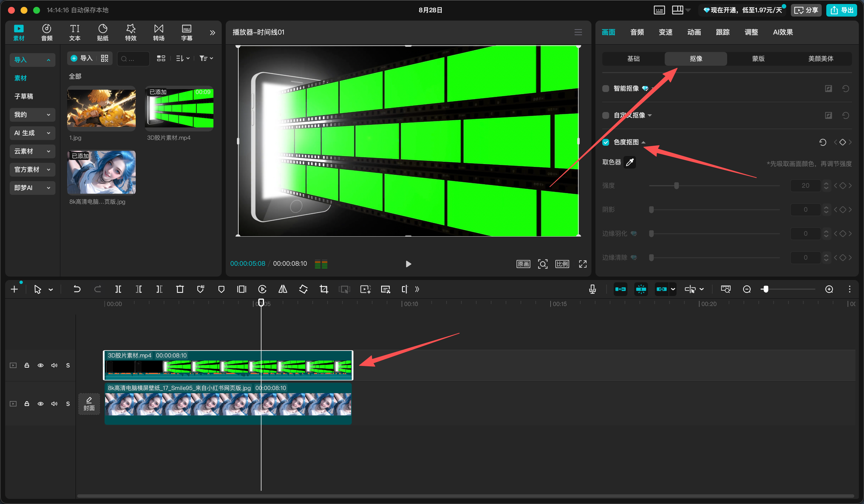Add a keyframe for 强度
Viewport: 864px width, 504px height.
[843, 185]
